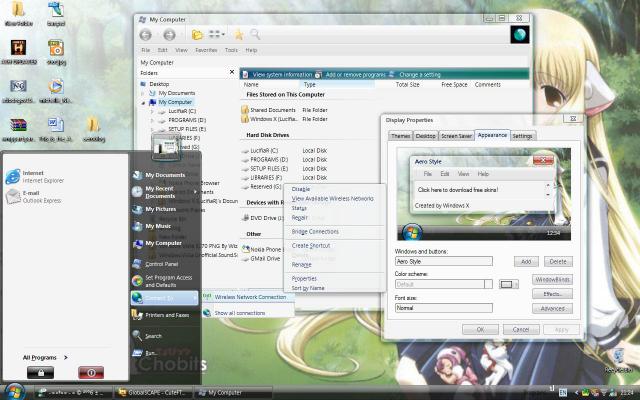Expand PROGRAMS (D:) in the Folders tree
Screen dimensions: 640x400
[152, 120]
